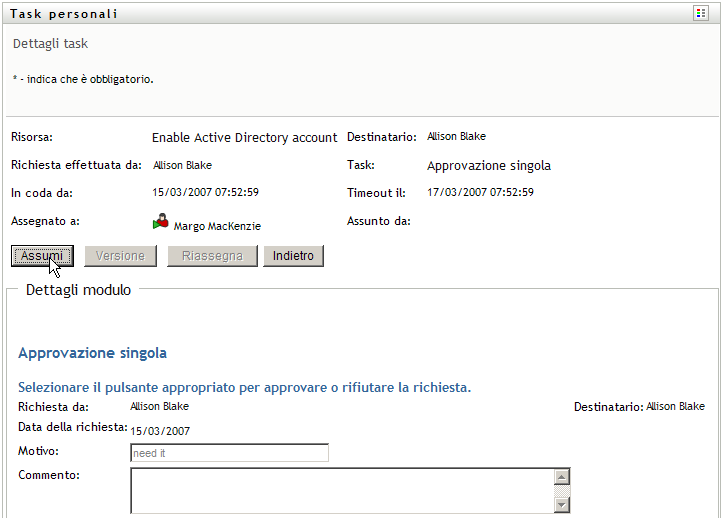This screenshot has height=518, width=723.
Task: Click the blue Approvazione singola heading
Action: click(x=92, y=353)
